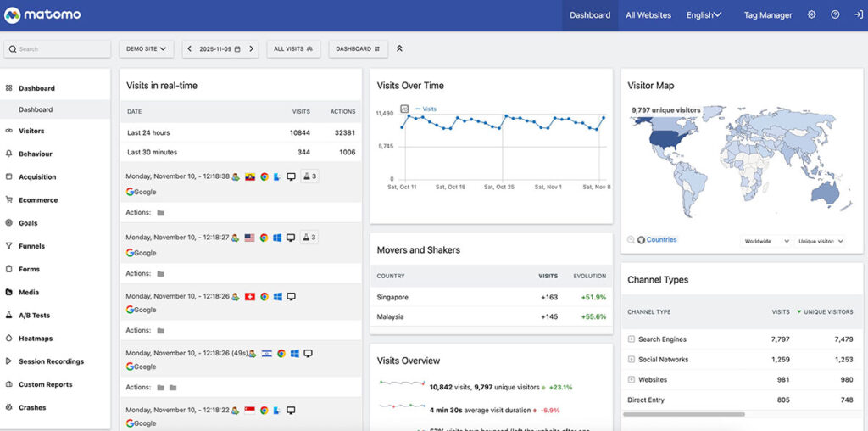Open All Websites in top navigation
Viewport: 868px width, 431px height.
click(x=648, y=15)
